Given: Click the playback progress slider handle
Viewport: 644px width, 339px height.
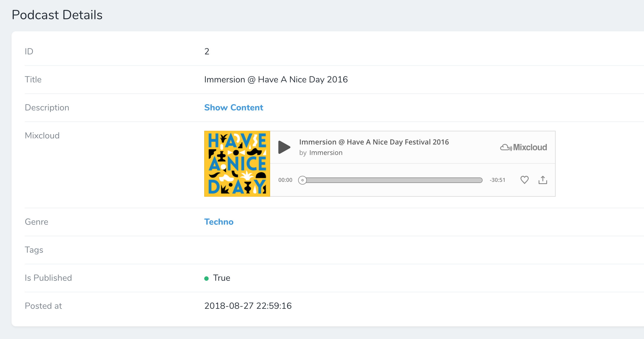Looking at the screenshot, I should 302,180.
